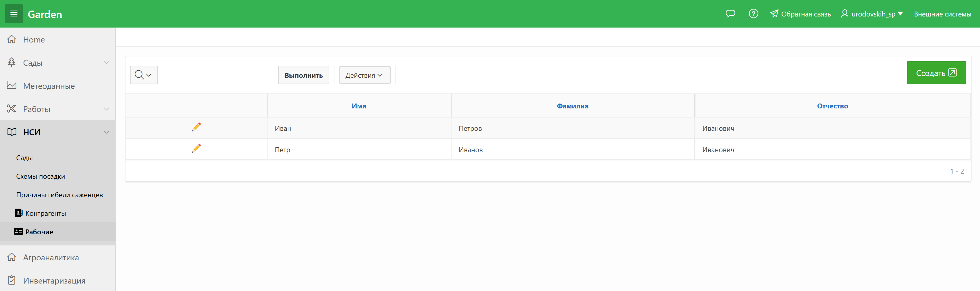Edit the Иван Петров row pencil
Screen dimensions: 980x291
click(196, 127)
